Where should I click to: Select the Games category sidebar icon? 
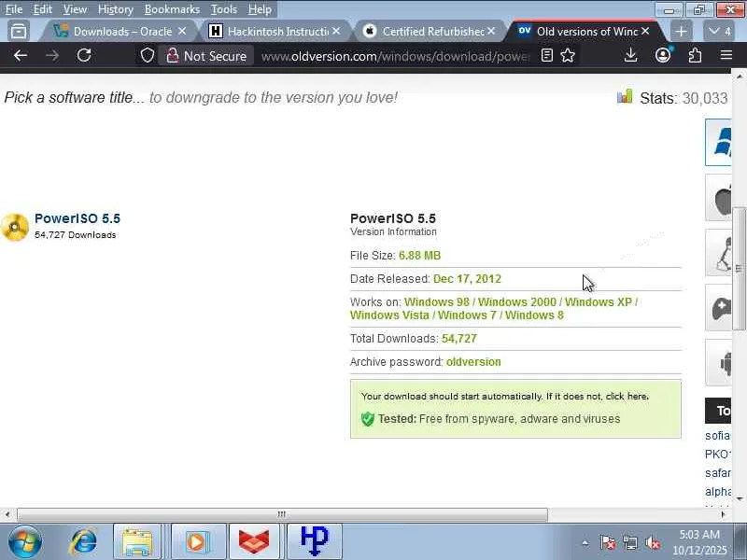click(719, 308)
